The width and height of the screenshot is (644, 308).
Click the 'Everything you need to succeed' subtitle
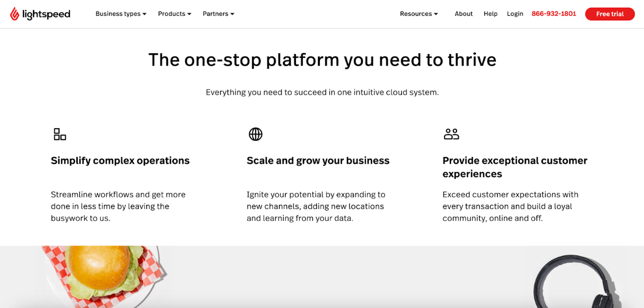(322, 92)
